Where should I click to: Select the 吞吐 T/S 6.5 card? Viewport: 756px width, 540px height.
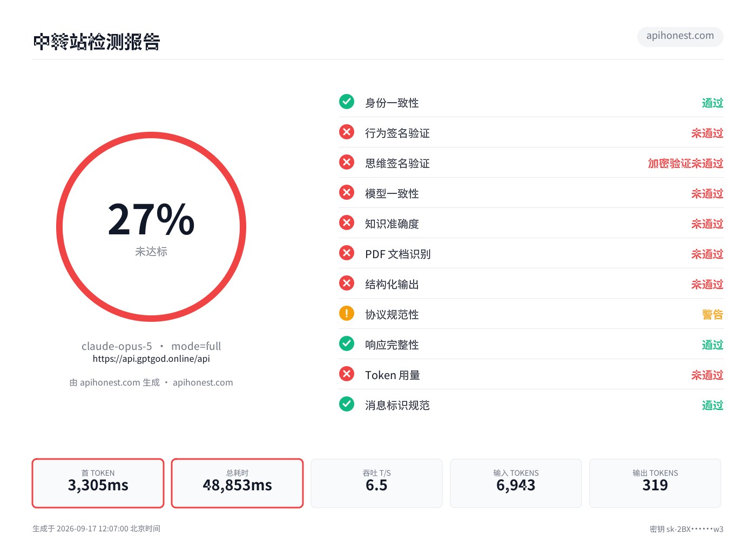point(376,483)
